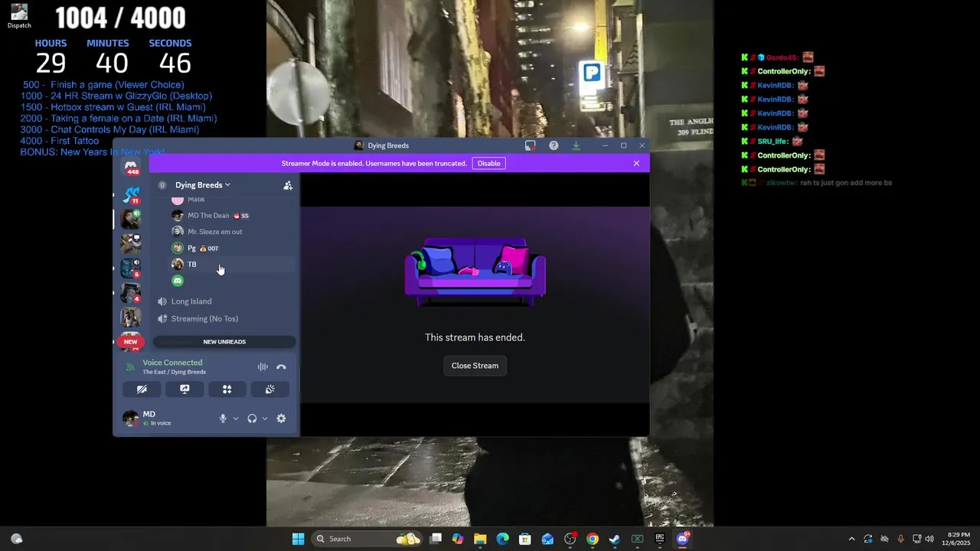This screenshot has width=980, height=551.
Task: Open Windows Start menu
Action: click(x=298, y=539)
